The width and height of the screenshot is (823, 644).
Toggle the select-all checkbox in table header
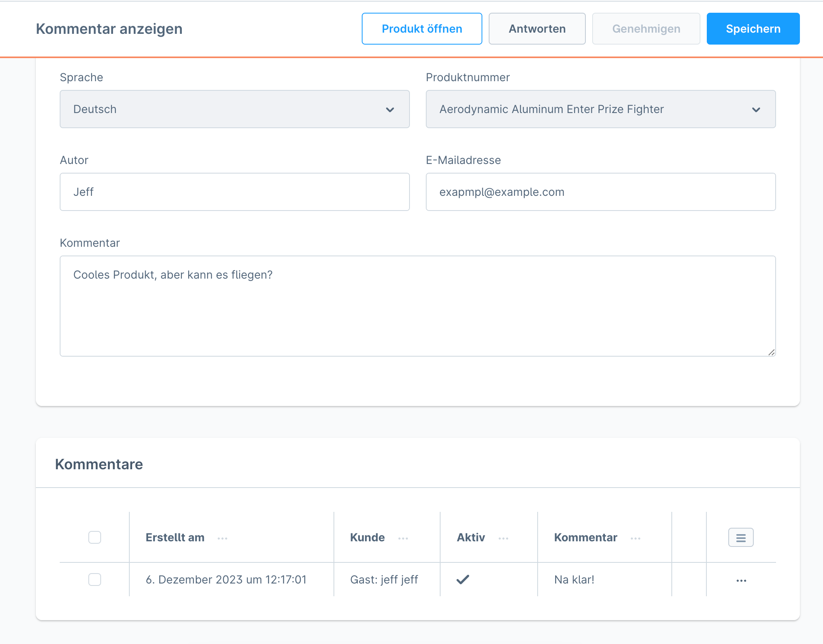pyautogui.click(x=95, y=537)
